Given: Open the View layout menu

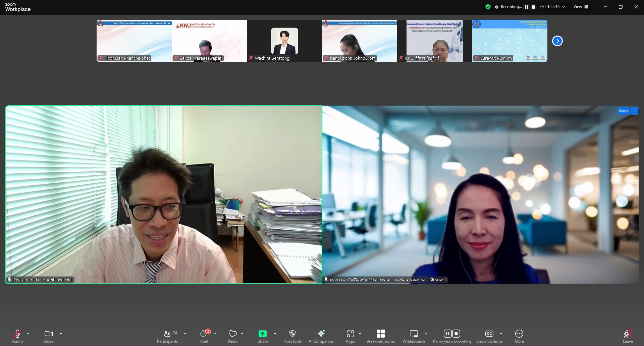Looking at the screenshot, I should tap(581, 7).
